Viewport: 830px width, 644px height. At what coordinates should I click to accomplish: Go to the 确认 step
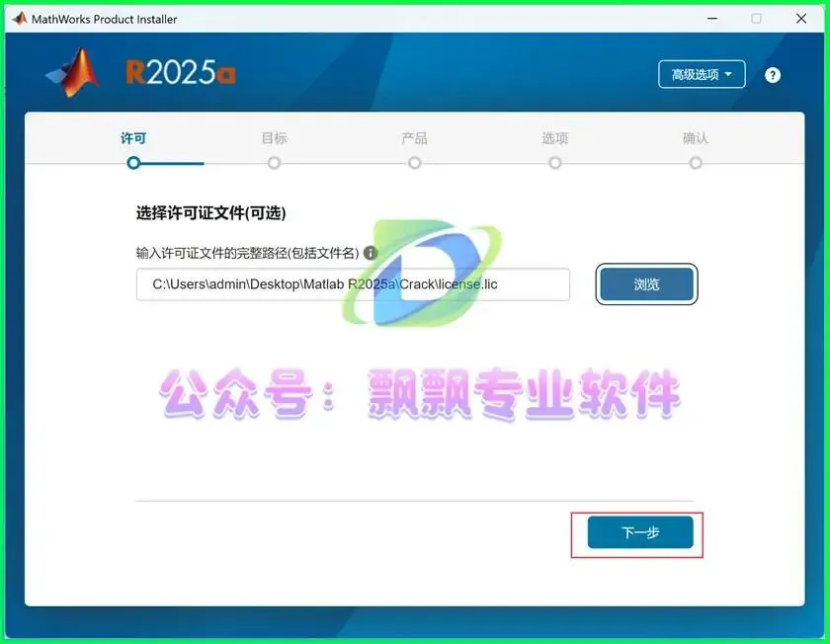tap(696, 138)
